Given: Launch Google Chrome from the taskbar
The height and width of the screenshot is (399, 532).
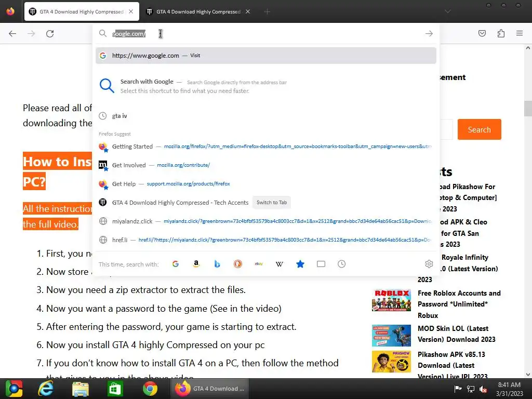Looking at the screenshot, I should pyautogui.click(x=150, y=389).
